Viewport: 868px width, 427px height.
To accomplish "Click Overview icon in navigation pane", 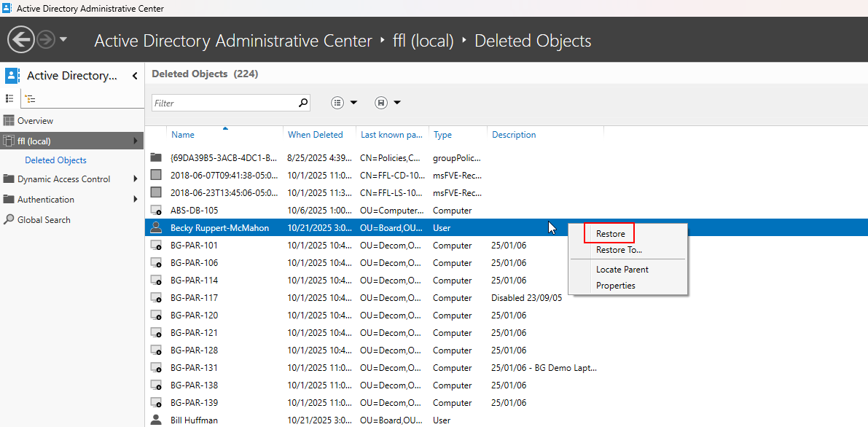I will click(8, 121).
